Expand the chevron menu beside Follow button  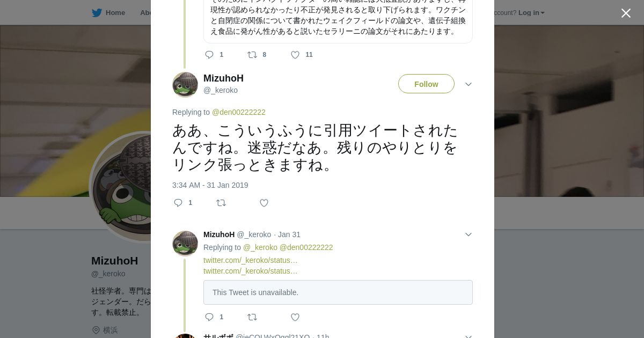[x=468, y=84]
